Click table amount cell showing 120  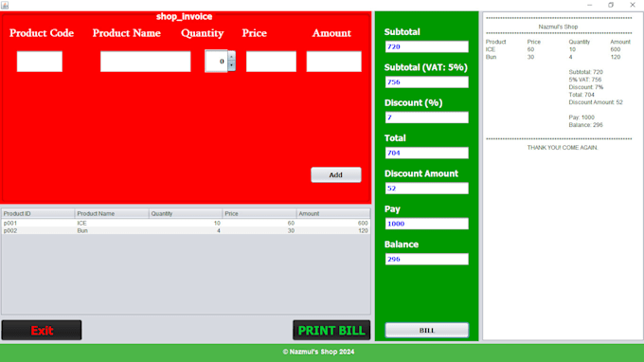coord(333,231)
